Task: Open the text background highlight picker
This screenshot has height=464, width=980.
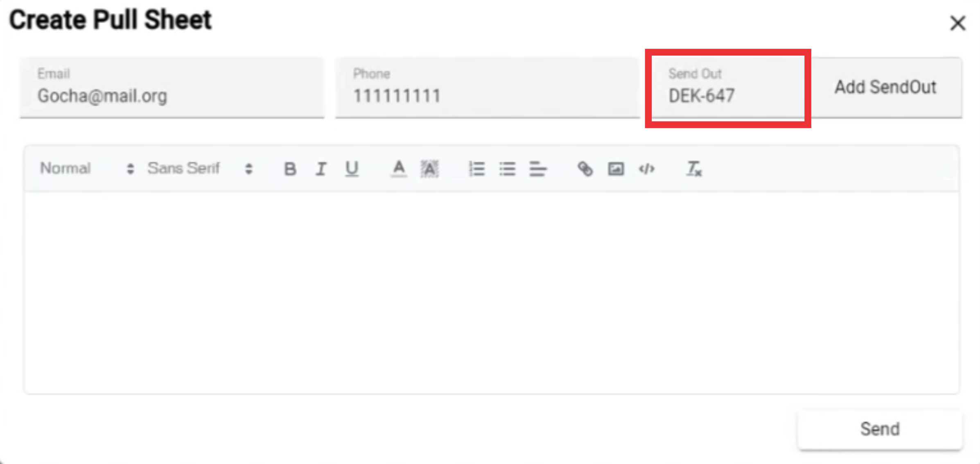Action: coord(429,169)
